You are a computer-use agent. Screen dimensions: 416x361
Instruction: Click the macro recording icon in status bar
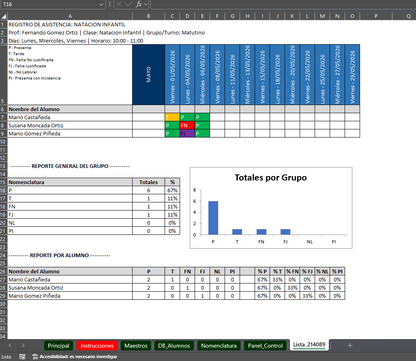[x=22, y=357]
